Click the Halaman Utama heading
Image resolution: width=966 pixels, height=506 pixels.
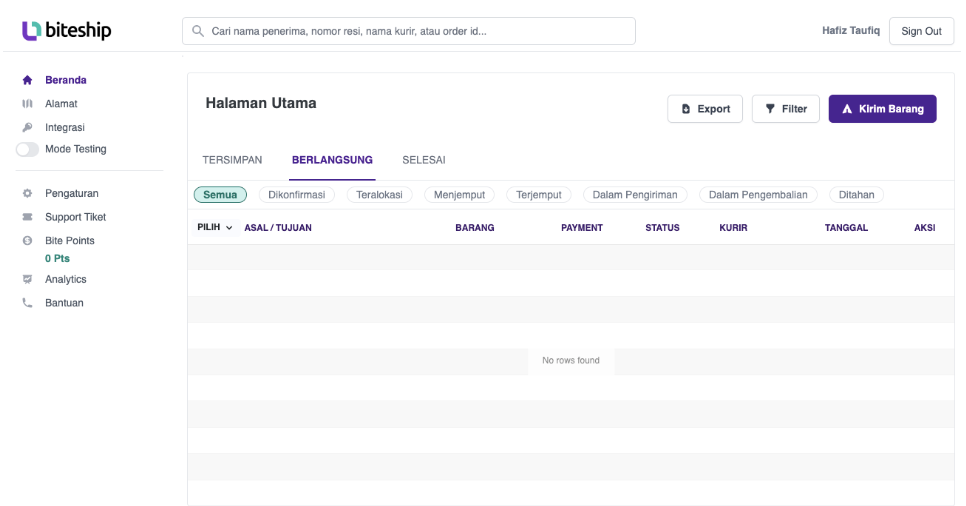pos(261,104)
